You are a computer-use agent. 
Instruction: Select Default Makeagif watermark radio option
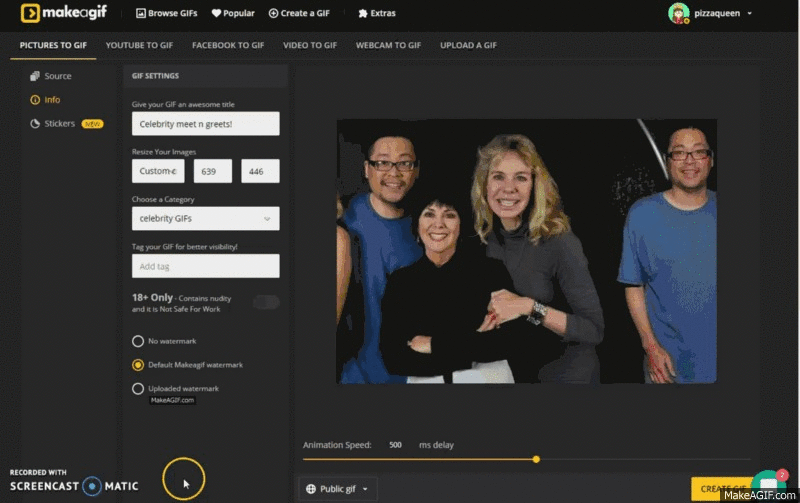point(138,365)
